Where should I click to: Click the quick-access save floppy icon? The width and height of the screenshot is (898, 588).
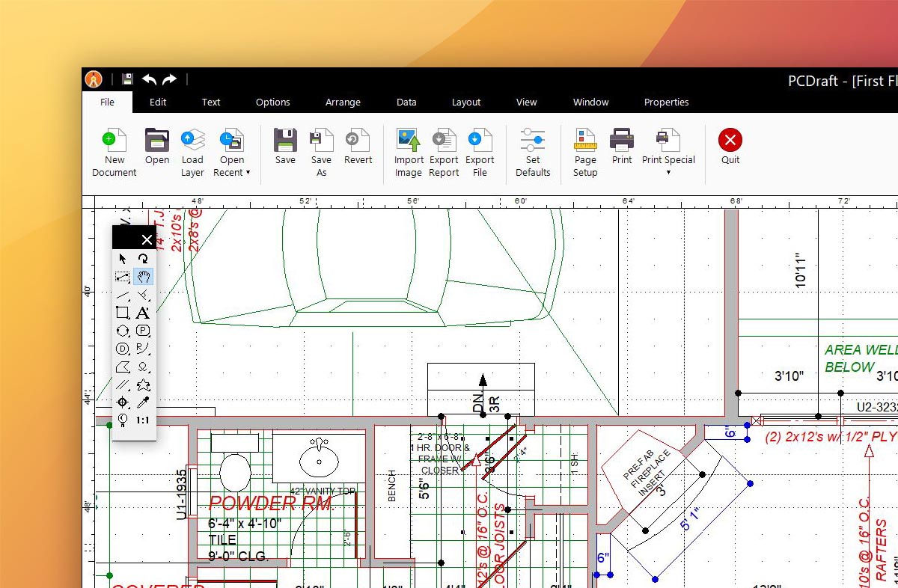(x=127, y=79)
